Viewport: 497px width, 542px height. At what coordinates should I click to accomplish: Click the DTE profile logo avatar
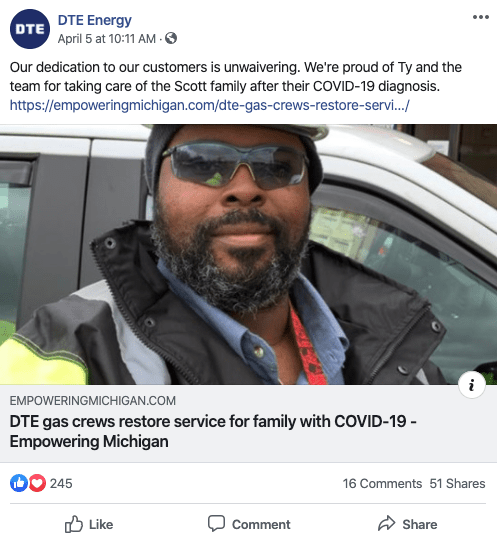pyautogui.click(x=30, y=29)
